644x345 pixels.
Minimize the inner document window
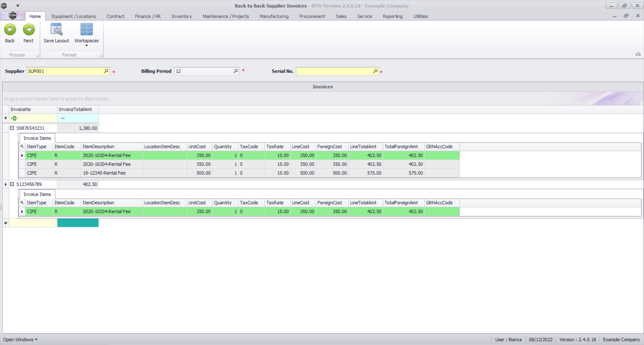[x=614, y=16]
